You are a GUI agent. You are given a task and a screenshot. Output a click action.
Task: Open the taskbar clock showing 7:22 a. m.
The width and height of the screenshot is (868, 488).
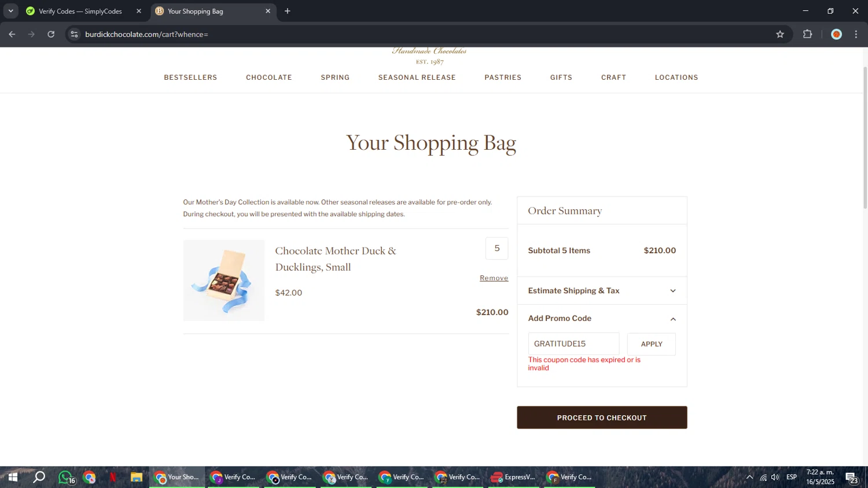(x=821, y=477)
